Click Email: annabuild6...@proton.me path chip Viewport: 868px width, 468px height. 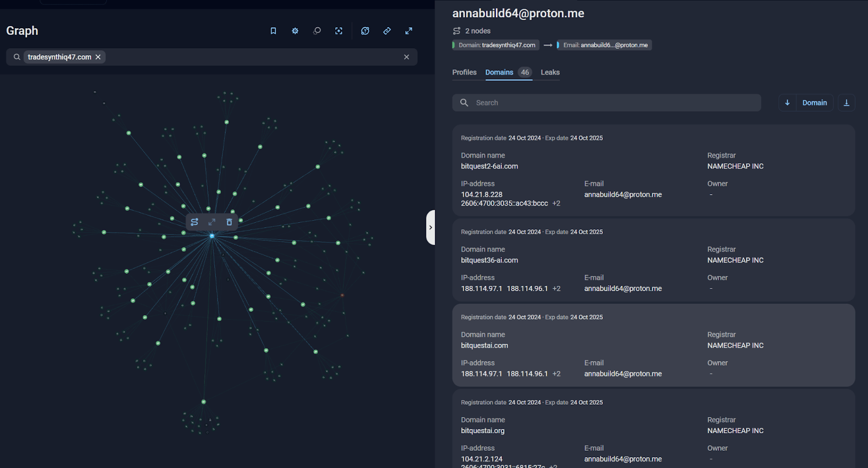pyautogui.click(x=604, y=45)
